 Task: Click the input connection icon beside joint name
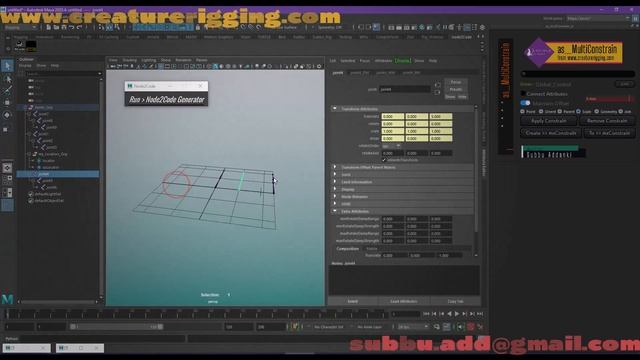click(x=438, y=85)
